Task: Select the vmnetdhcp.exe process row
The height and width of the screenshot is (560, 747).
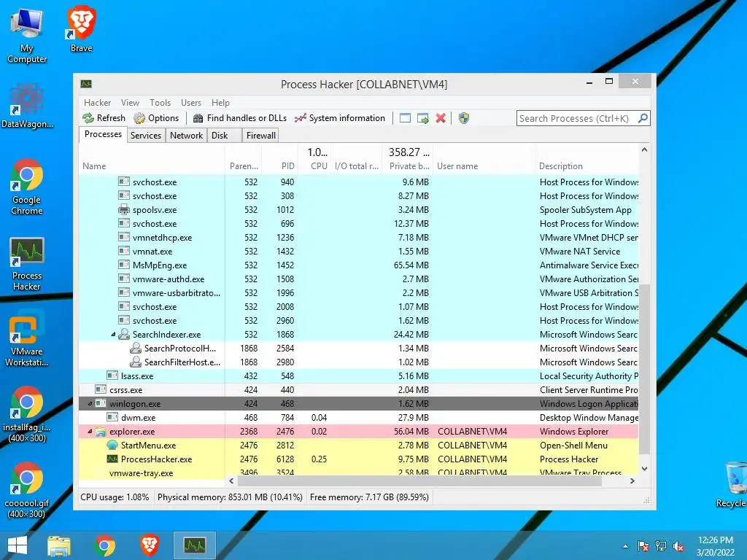Action: pyautogui.click(x=358, y=238)
